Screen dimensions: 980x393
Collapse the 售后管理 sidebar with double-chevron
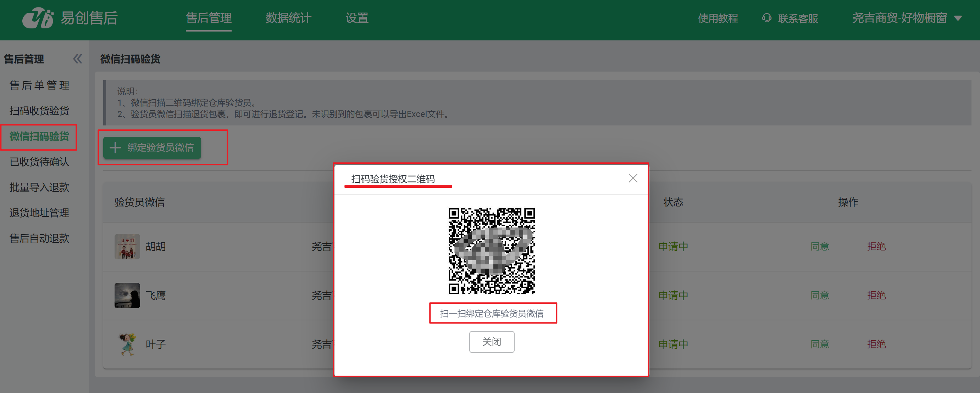[x=78, y=59]
